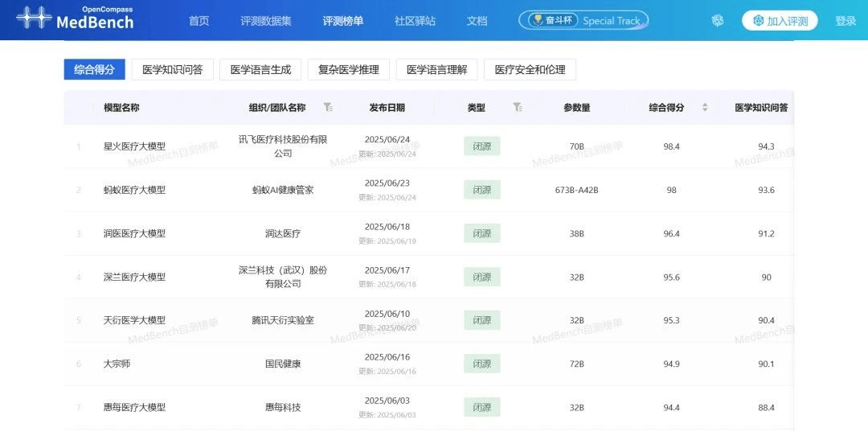The image size is (868, 432).
Task: Click the 加入评测 button
Action: pos(780,21)
